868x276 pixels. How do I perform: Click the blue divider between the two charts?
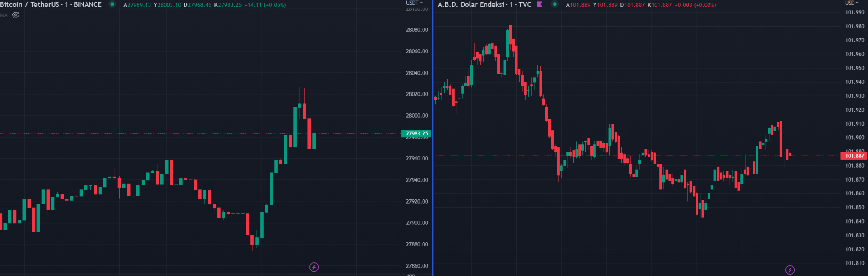coord(433,138)
